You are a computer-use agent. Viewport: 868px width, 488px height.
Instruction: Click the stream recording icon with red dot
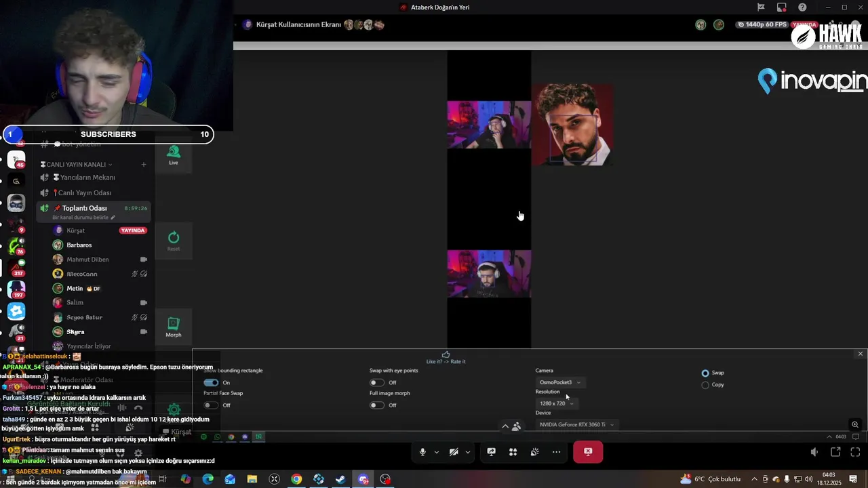782,7
